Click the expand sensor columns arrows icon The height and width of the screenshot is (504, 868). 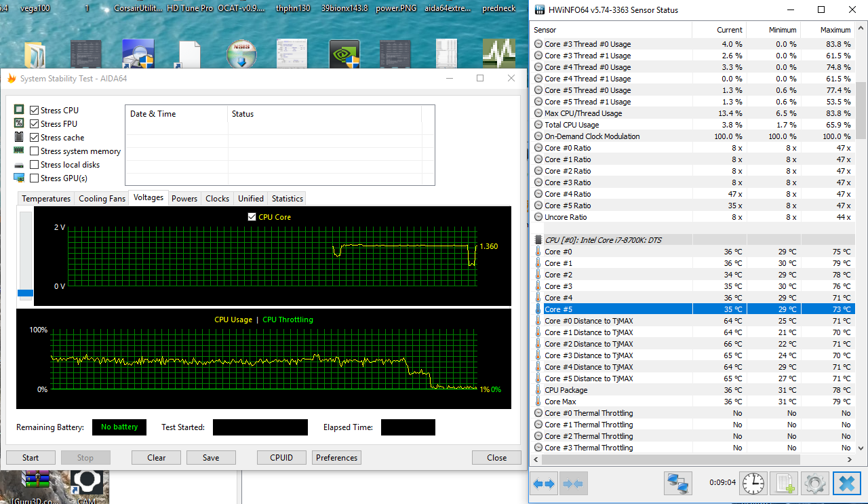click(x=544, y=484)
